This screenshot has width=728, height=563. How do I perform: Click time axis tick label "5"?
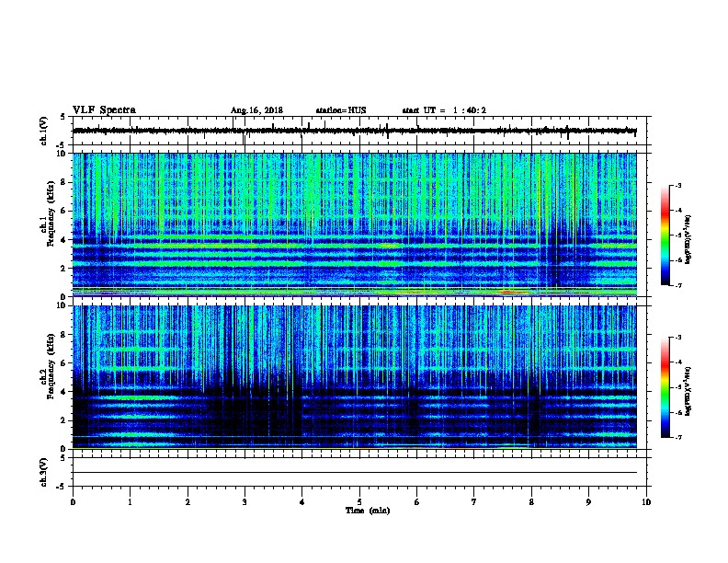(359, 502)
